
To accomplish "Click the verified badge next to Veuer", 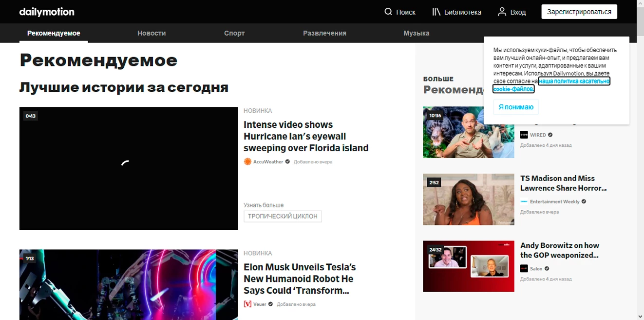I will point(270,304).
